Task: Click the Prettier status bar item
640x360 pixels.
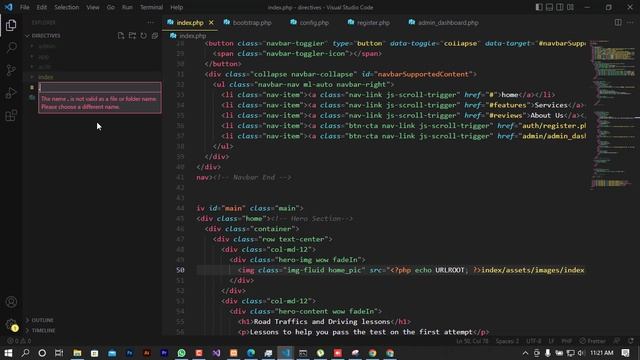Action: pyautogui.click(x=593, y=341)
